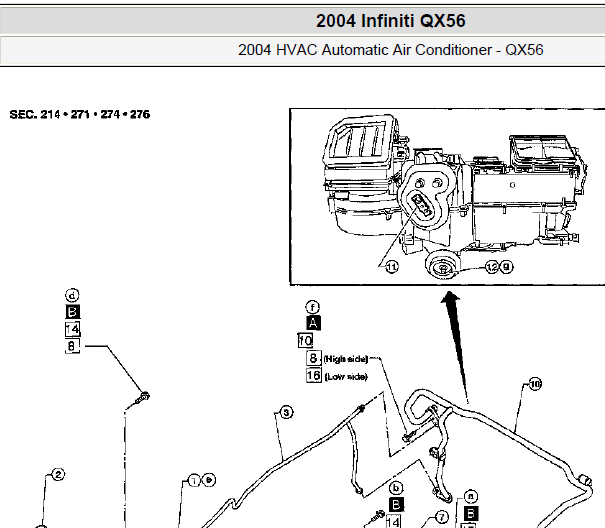Click circled callout 7 near the bottom
This screenshot has width=605, height=528.
[x=442, y=517]
